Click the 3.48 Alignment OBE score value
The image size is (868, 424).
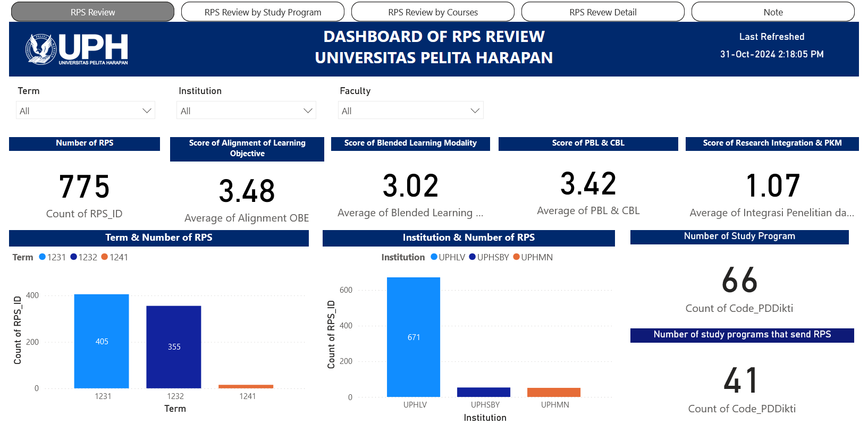[x=247, y=191]
